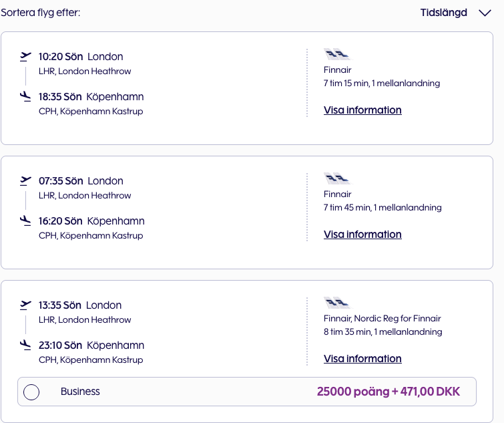Click Finnair logo on the 7 tim 45 min flight
504x423 pixels.
click(x=336, y=179)
